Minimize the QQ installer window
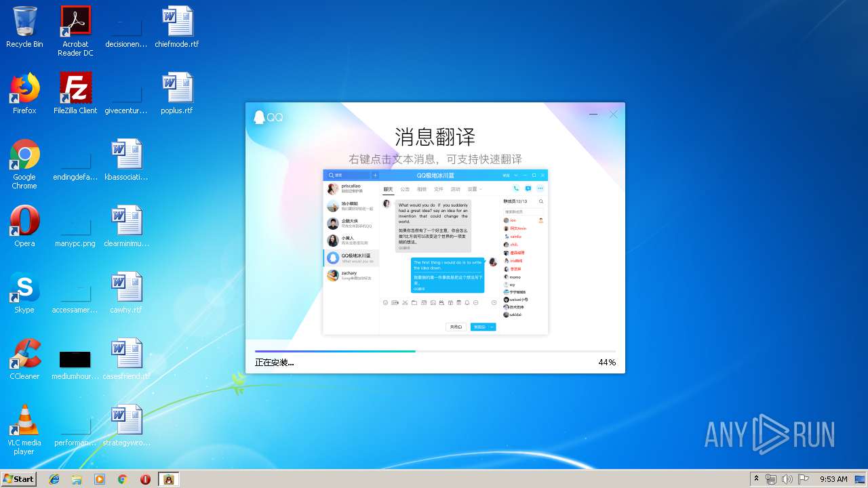This screenshot has width=868, height=488. tap(593, 115)
